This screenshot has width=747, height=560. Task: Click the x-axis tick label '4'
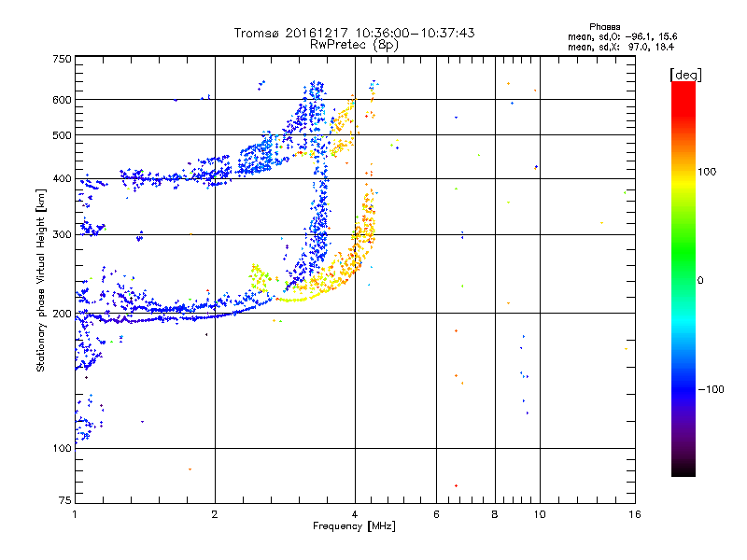point(355,514)
